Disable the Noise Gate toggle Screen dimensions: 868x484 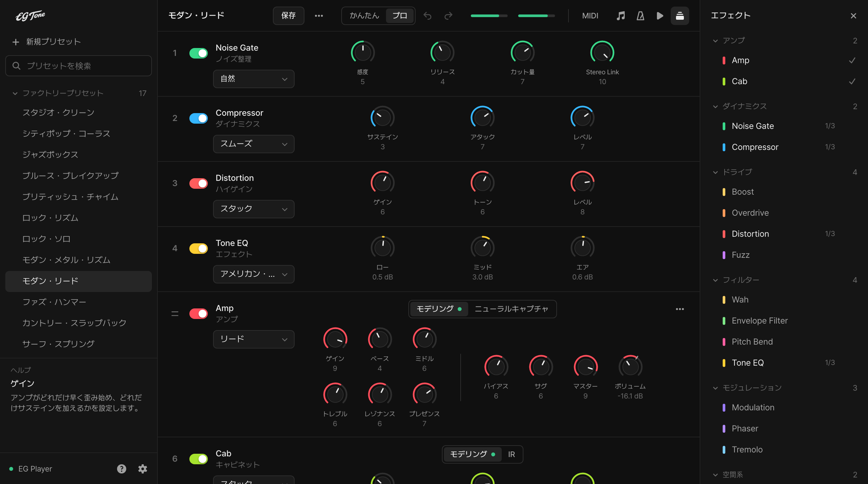(199, 53)
